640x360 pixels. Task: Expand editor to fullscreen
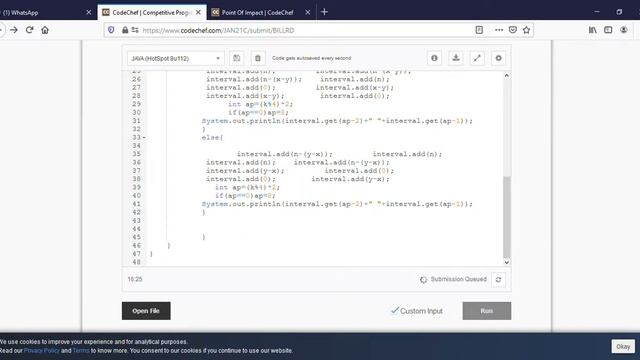click(477, 58)
